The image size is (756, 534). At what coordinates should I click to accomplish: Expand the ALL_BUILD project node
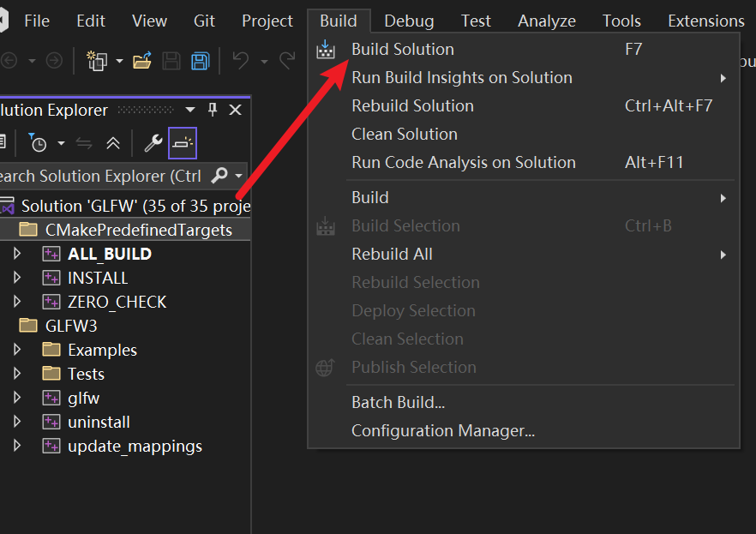tap(17, 254)
